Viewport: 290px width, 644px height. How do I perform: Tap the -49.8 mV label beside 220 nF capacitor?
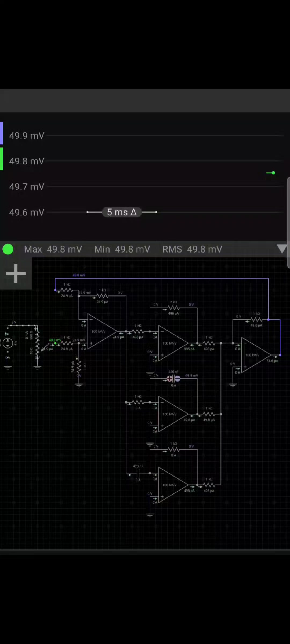tap(191, 376)
